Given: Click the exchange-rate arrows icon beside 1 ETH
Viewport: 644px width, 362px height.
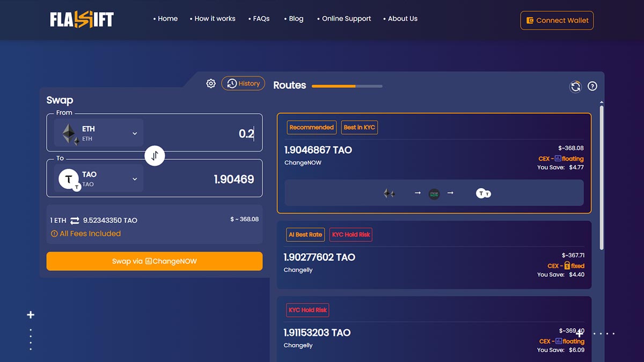Looking at the screenshot, I should pyautogui.click(x=75, y=220).
